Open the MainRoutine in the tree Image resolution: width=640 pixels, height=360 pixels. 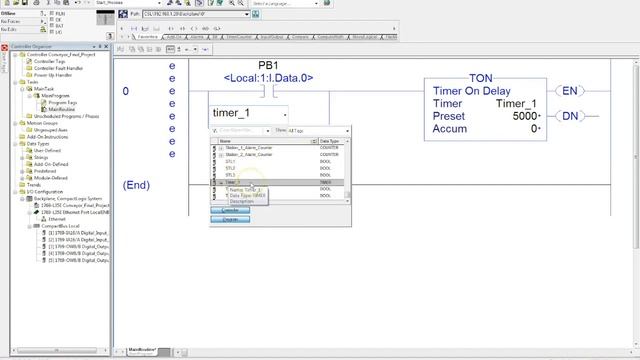[62, 109]
